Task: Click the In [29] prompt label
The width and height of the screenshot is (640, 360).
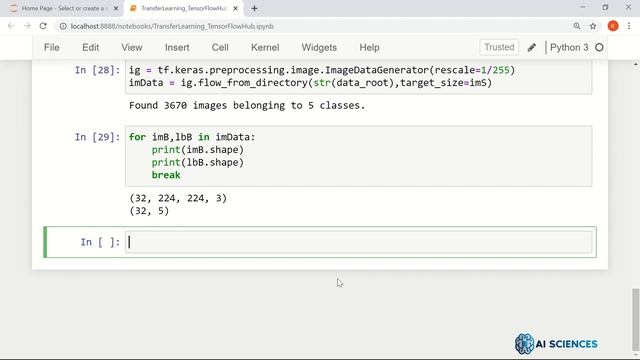Action: (x=98, y=137)
